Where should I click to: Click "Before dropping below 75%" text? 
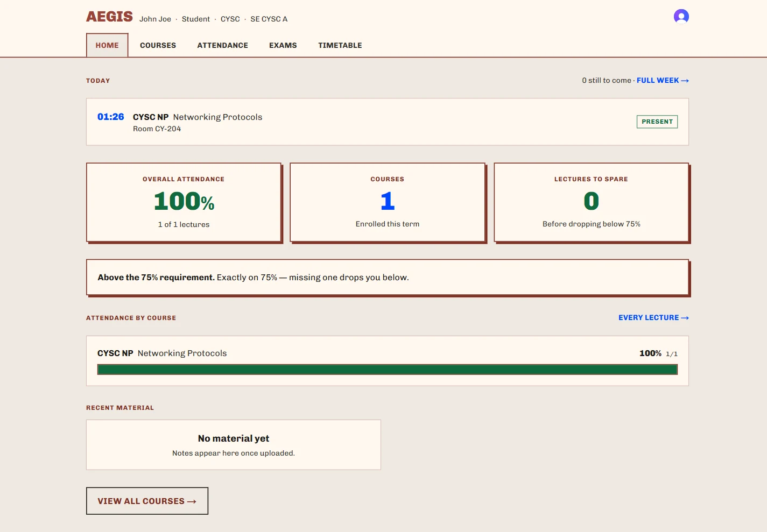591,224
